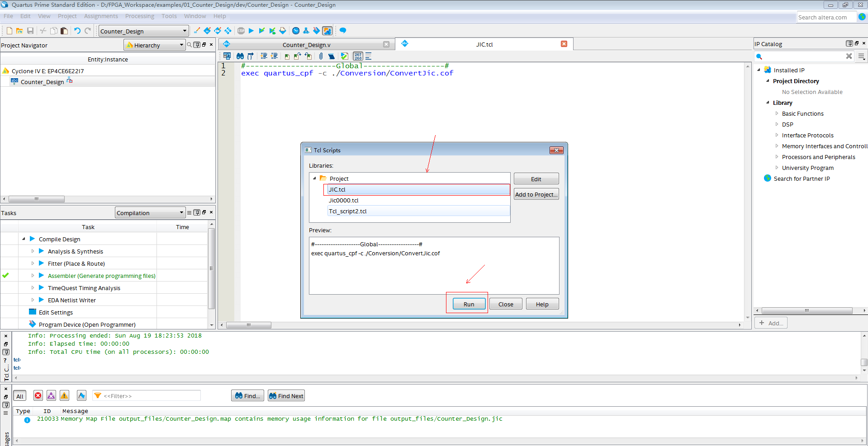
Task: Click the Undo arrow icon
Action: [x=77, y=31]
